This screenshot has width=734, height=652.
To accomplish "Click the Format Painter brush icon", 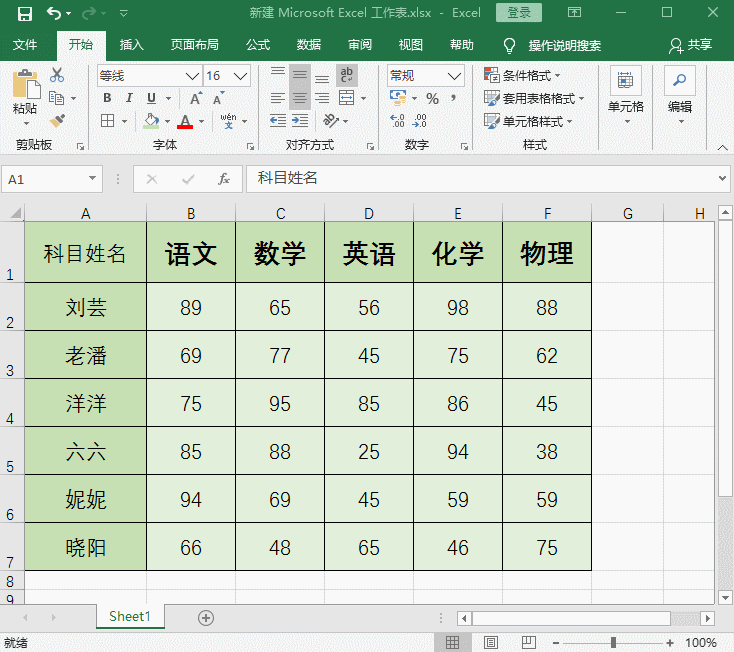I will pos(57,121).
